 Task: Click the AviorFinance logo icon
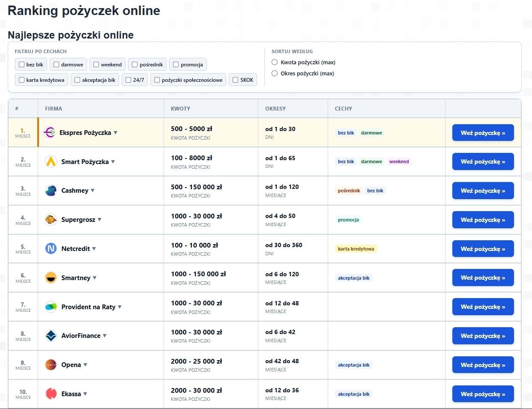[51, 336]
